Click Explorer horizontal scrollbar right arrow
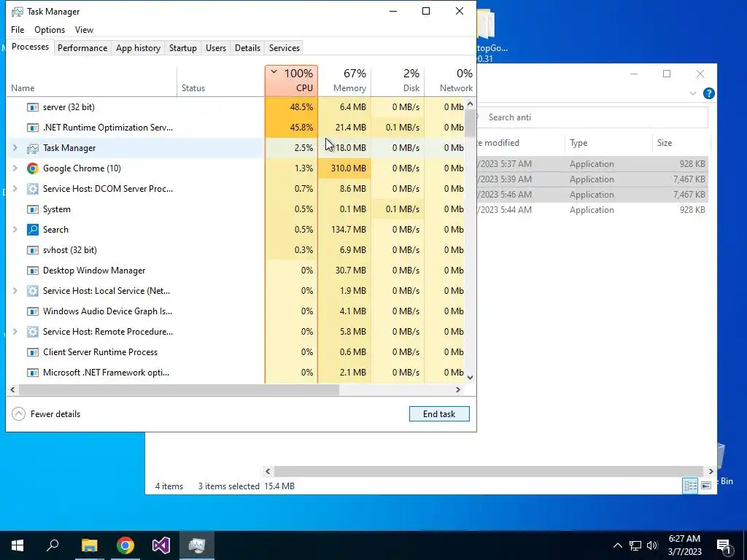Viewport: 747px width, 560px height. tap(711, 472)
